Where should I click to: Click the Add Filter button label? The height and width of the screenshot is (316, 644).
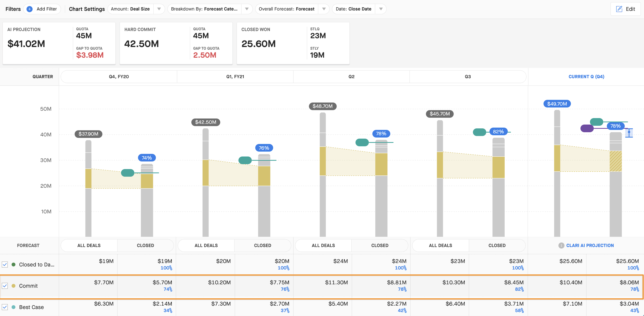click(47, 9)
